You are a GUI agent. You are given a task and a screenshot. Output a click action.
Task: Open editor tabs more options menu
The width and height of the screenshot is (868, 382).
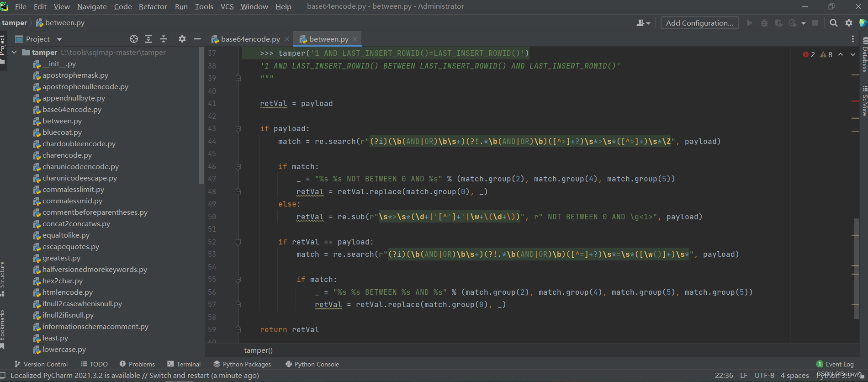pos(852,39)
